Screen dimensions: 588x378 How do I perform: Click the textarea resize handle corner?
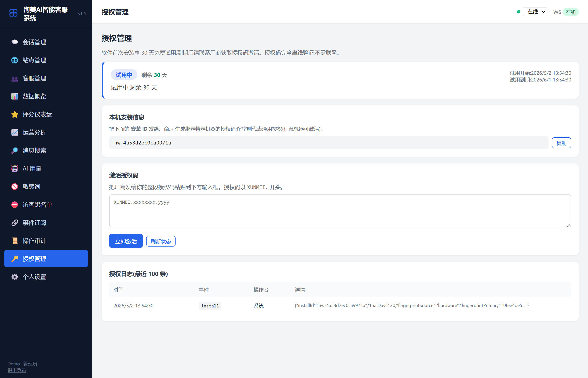click(569, 225)
